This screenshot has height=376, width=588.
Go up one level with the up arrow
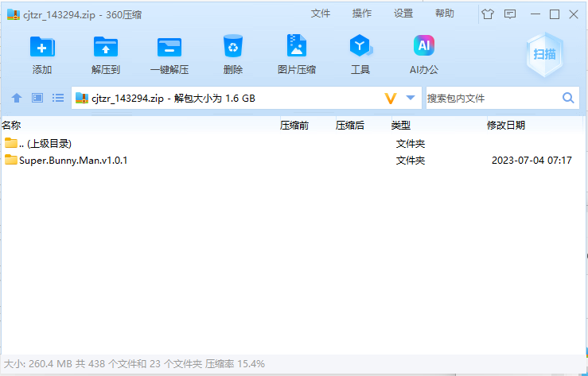[x=17, y=98]
